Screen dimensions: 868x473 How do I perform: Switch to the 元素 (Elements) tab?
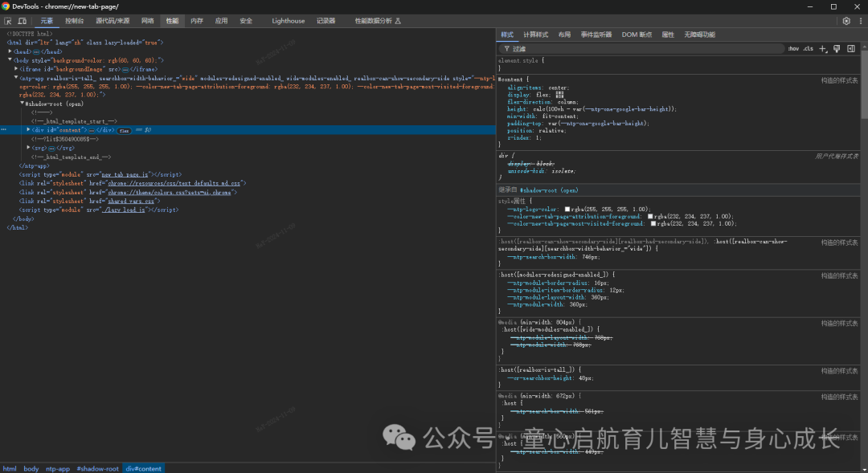click(x=47, y=21)
